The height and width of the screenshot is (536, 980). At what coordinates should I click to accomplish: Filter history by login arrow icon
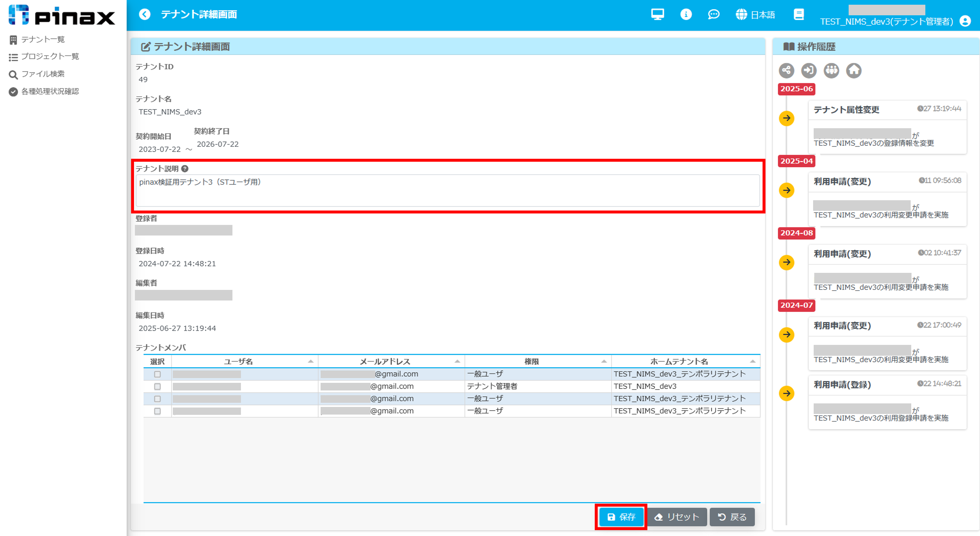point(809,71)
